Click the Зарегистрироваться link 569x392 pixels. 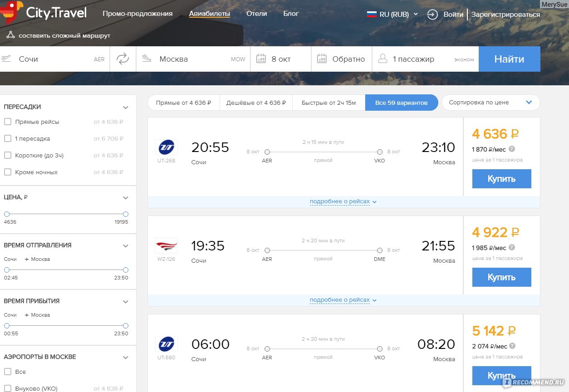(506, 15)
